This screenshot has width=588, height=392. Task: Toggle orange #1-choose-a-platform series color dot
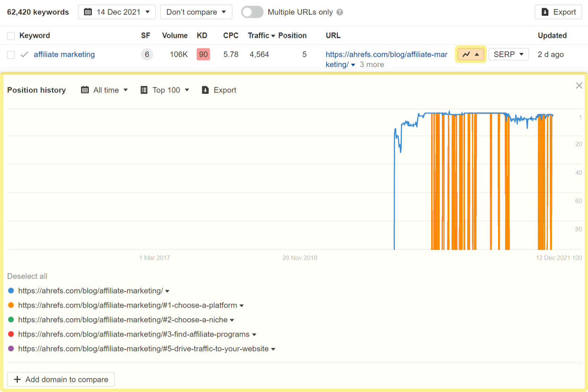[x=11, y=305]
